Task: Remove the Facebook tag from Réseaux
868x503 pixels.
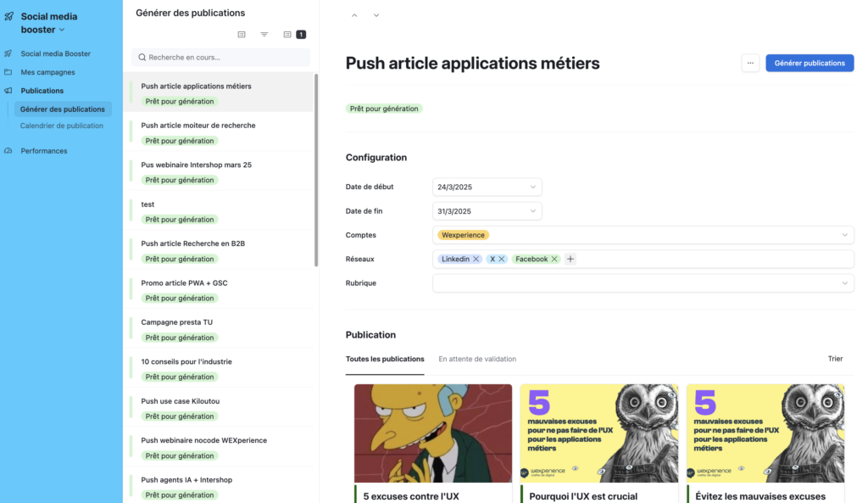Action: pyautogui.click(x=554, y=260)
